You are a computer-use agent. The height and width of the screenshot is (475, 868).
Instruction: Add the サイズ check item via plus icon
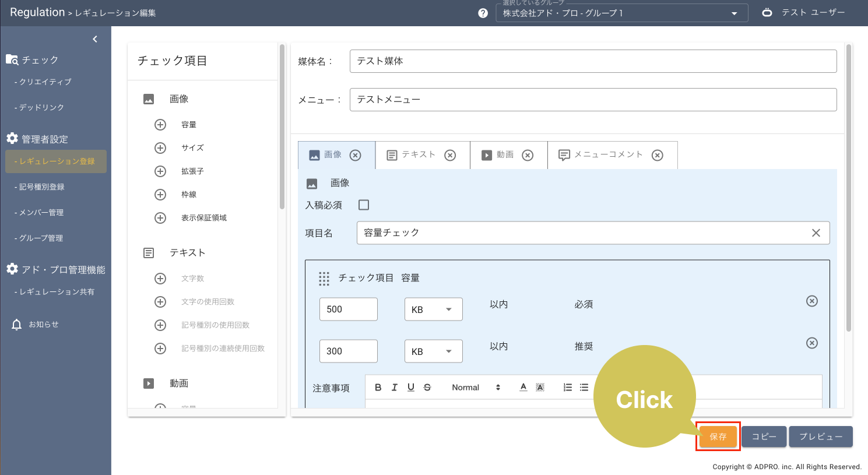click(160, 148)
